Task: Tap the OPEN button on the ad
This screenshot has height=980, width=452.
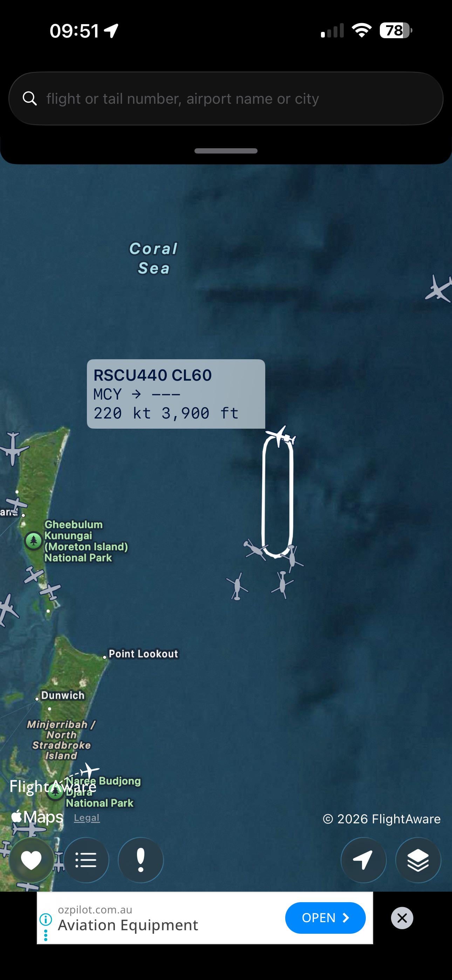Action: click(325, 918)
